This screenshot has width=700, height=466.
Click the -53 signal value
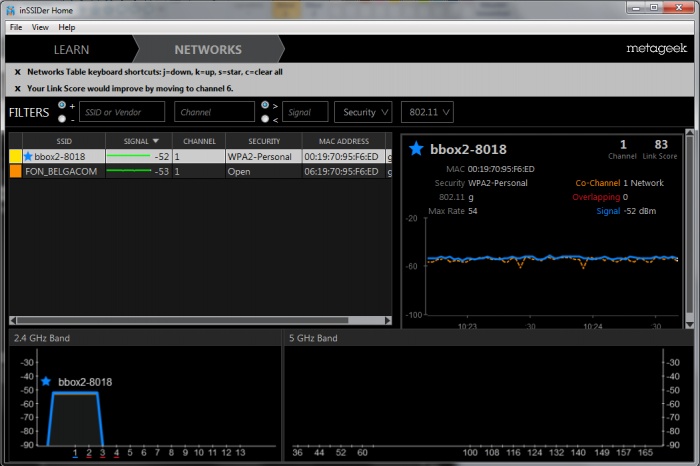click(x=162, y=171)
